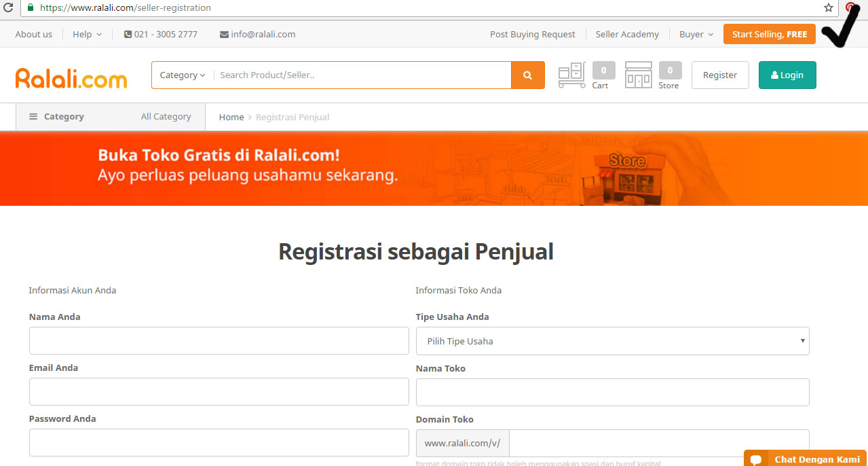This screenshot has height=466, width=868.
Task: Expand the search Category dropdown
Action: pyautogui.click(x=182, y=75)
